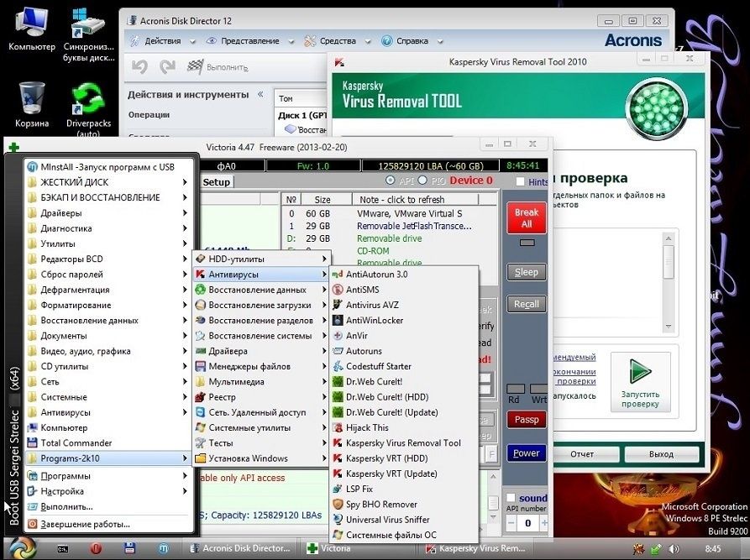Click the Kaspersky scan list scrollbar
The height and width of the screenshot is (560, 750).
pos(669,282)
